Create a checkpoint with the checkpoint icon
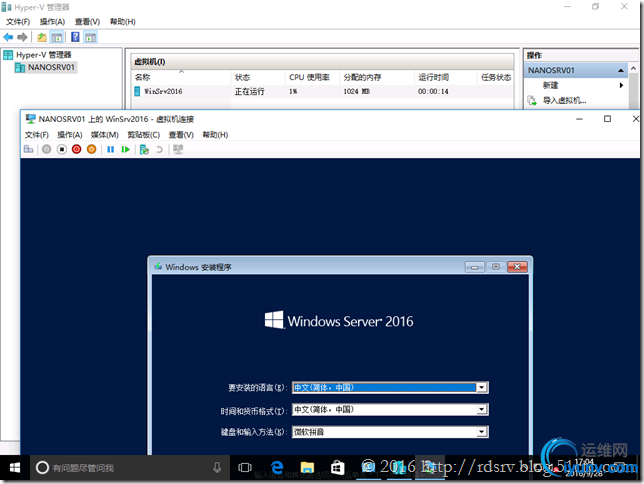The height and width of the screenshot is (484, 644). tap(144, 149)
